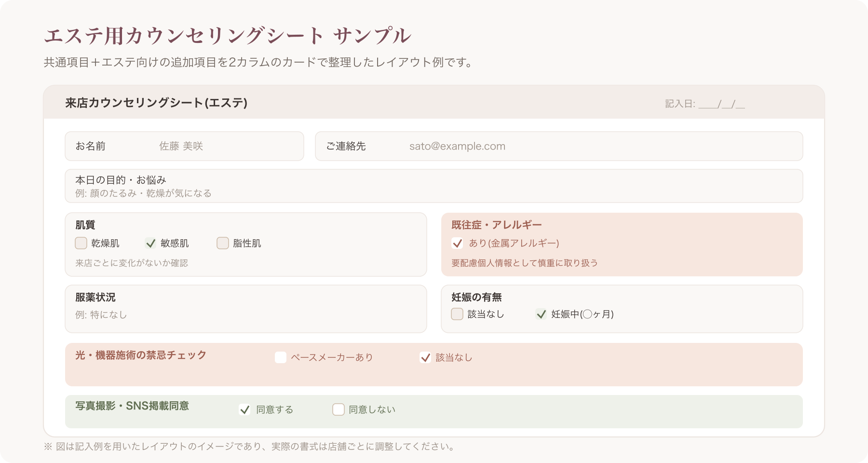Click the 妊娠の有無 heading
The height and width of the screenshot is (463, 868).
click(476, 297)
